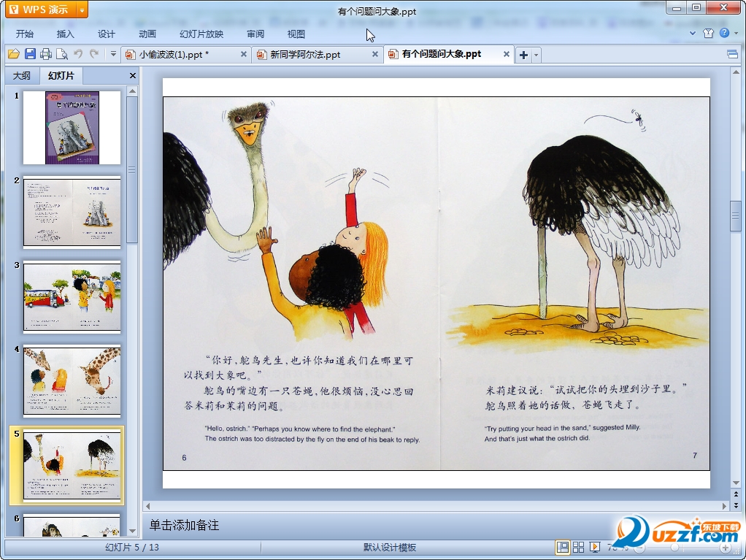The height and width of the screenshot is (560, 746).
Task: Close the slide thumbnail pane
Action: (133, 76)
